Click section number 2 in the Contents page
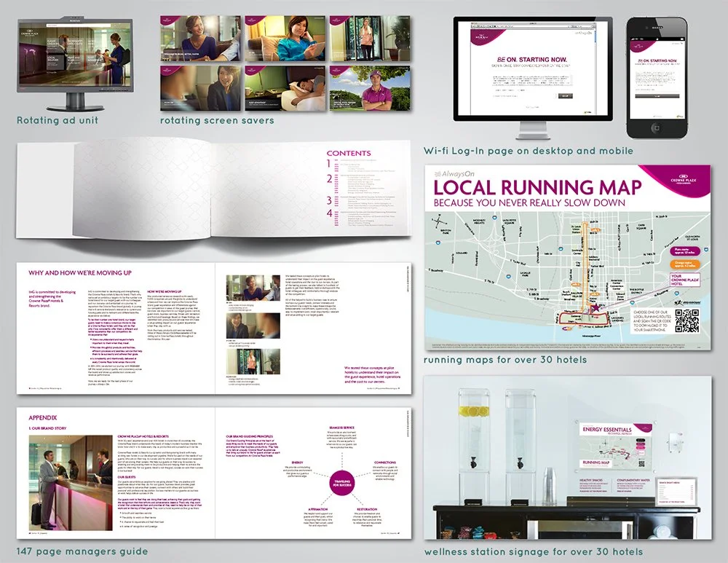This screenshot has height=563, width=728. 329,179
